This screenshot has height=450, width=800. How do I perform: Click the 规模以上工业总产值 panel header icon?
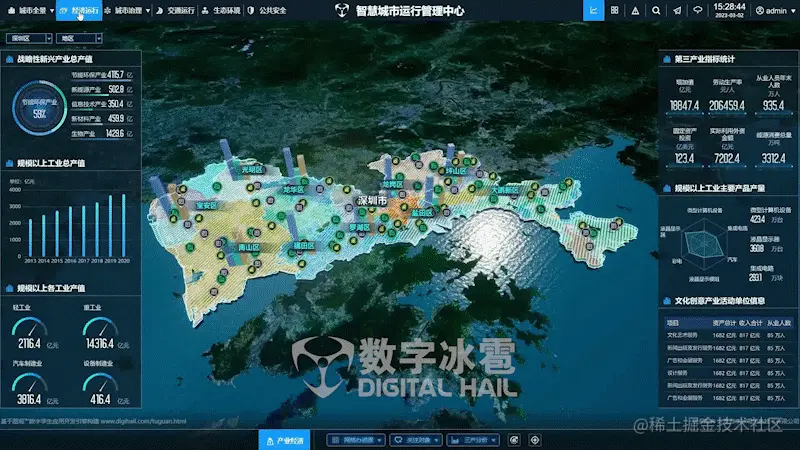(x=9, y=163)
